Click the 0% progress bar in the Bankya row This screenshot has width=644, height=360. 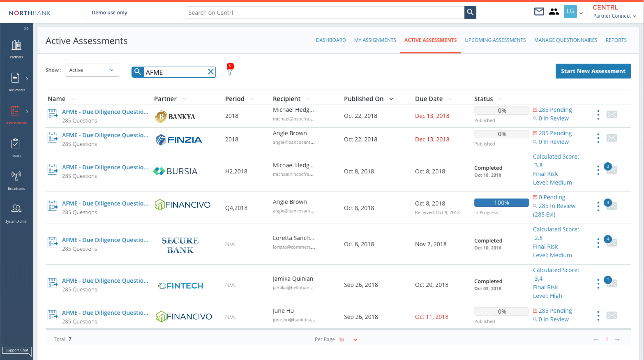click(501, 111)
